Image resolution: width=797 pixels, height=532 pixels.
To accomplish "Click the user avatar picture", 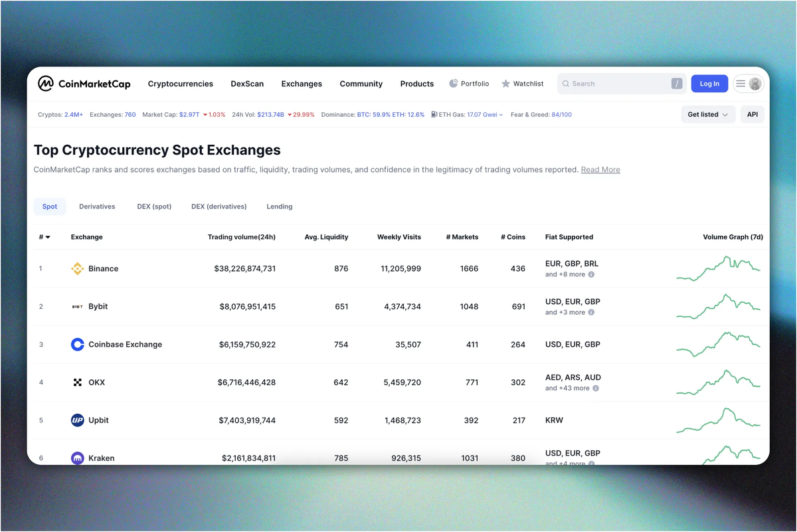I will pyautogui.click(x=755, y=84).
